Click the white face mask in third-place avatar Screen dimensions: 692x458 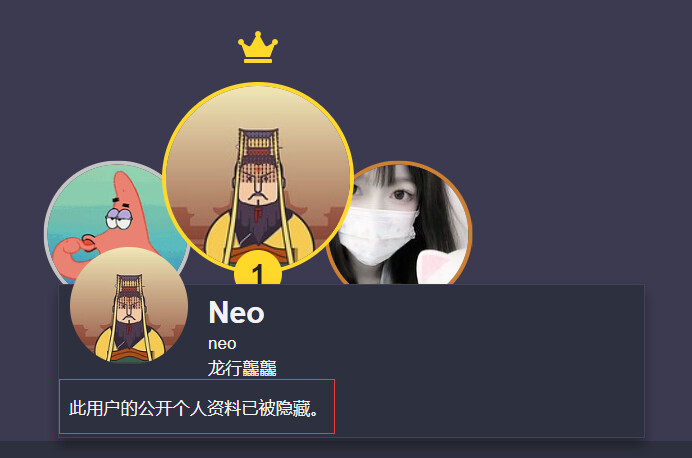click(x=378, y=236)
